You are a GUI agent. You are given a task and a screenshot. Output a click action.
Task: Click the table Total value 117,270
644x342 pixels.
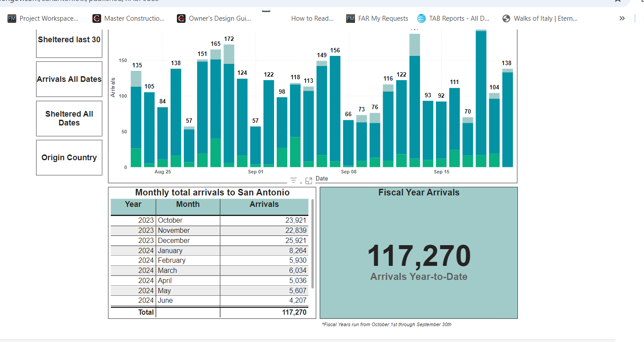coord(294,313)
